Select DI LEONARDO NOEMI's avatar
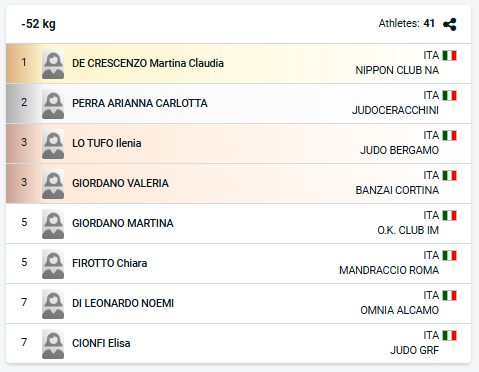 [x=53, y=304]
